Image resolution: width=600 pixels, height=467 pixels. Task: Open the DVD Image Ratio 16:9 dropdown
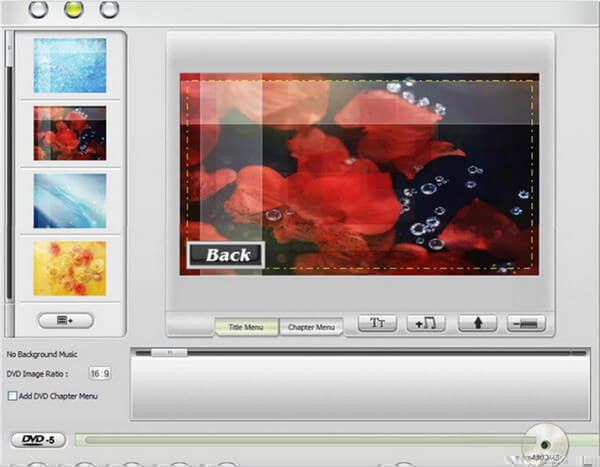point(100,373)
